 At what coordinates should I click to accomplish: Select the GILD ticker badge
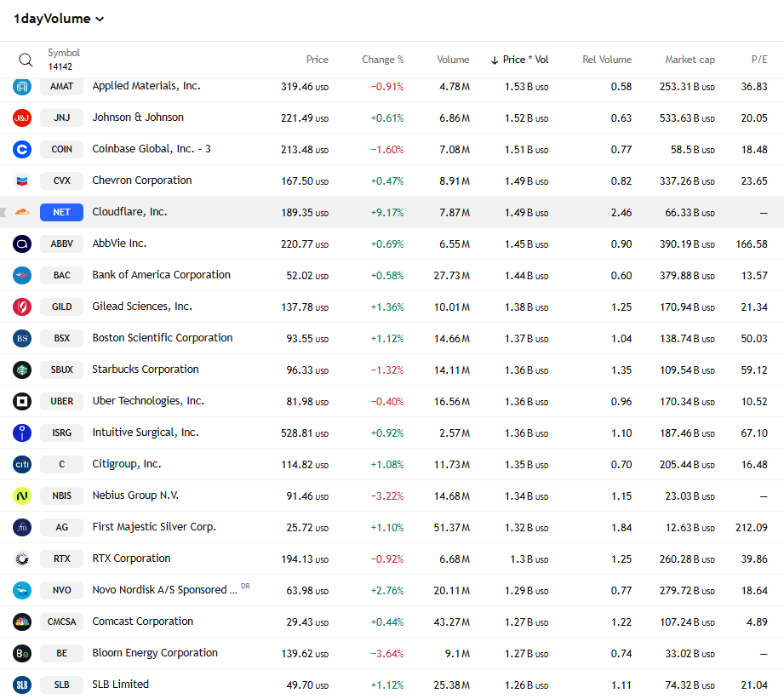(61, 307)
